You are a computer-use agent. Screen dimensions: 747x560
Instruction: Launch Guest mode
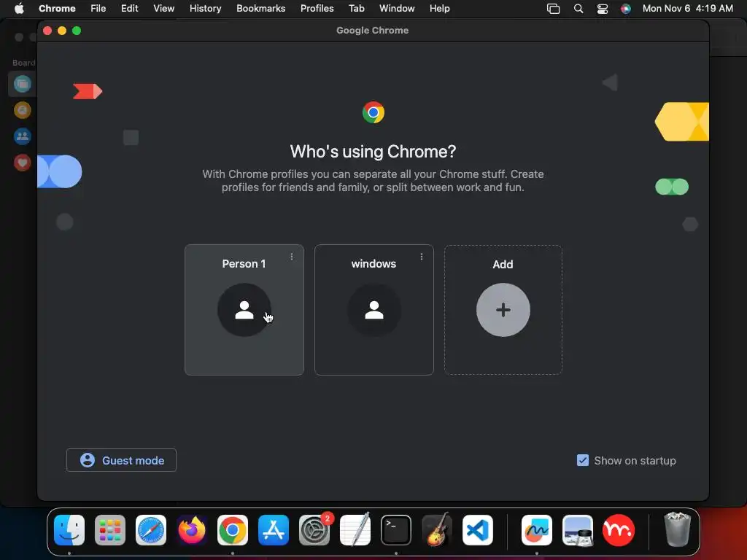(x=122, y=460)
